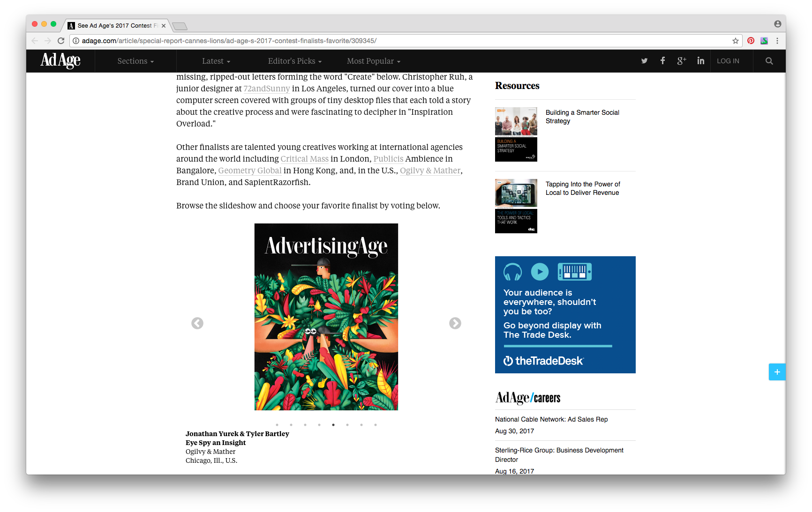Bookmark page with the star icon
Screen dimensions: 812x512
(x=736, y=41)
